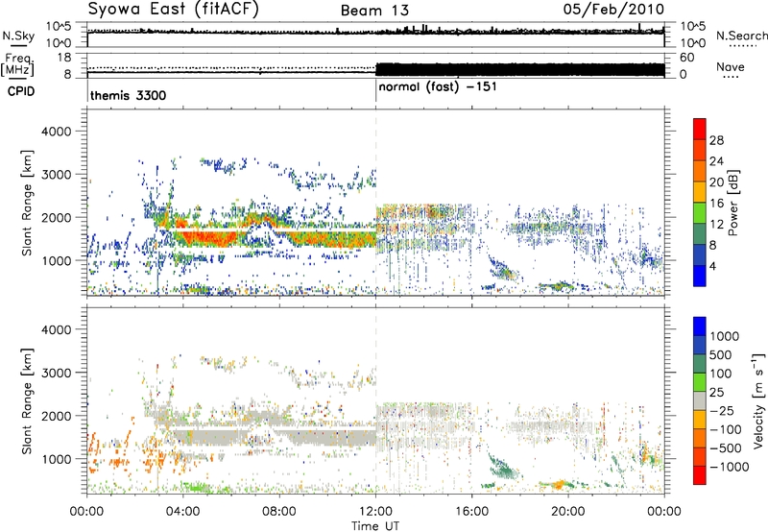Pick the gray segment of the velocity colorbar

(700, 401)
